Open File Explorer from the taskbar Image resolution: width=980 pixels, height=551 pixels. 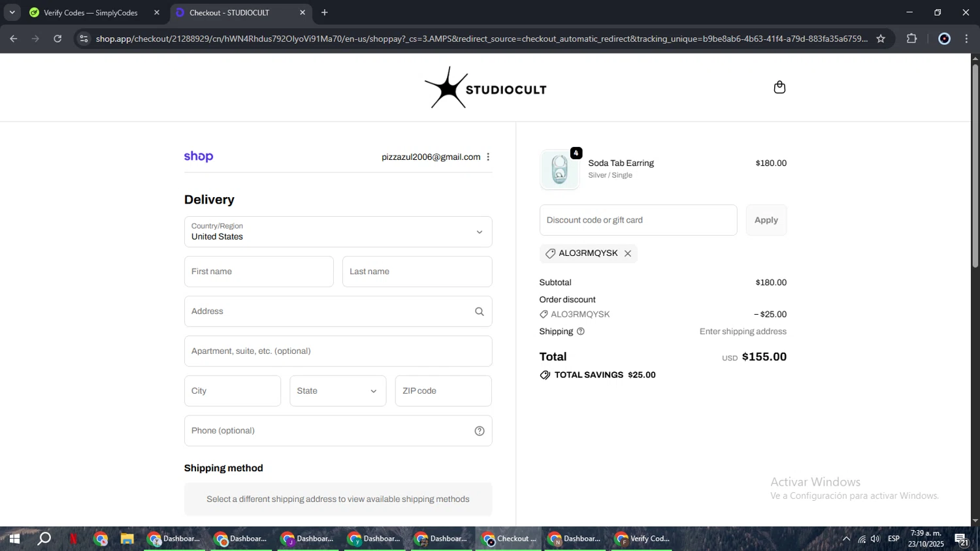127,539
